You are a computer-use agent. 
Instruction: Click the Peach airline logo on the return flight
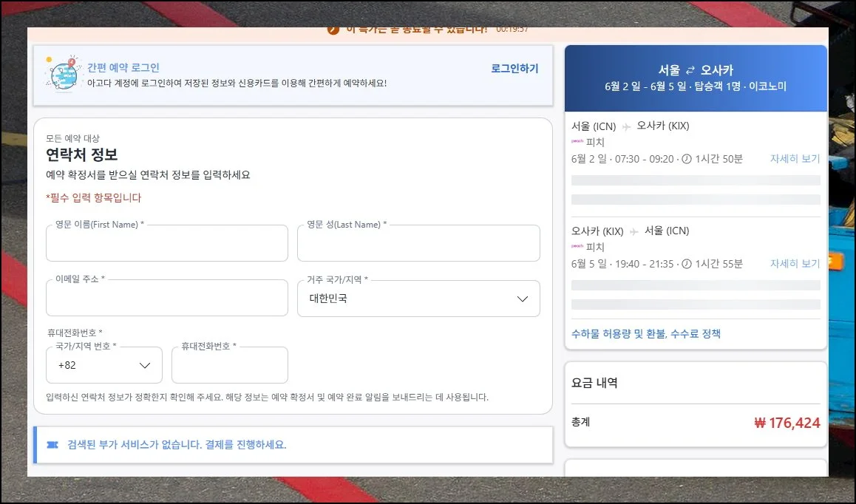(x=577, y=247)
